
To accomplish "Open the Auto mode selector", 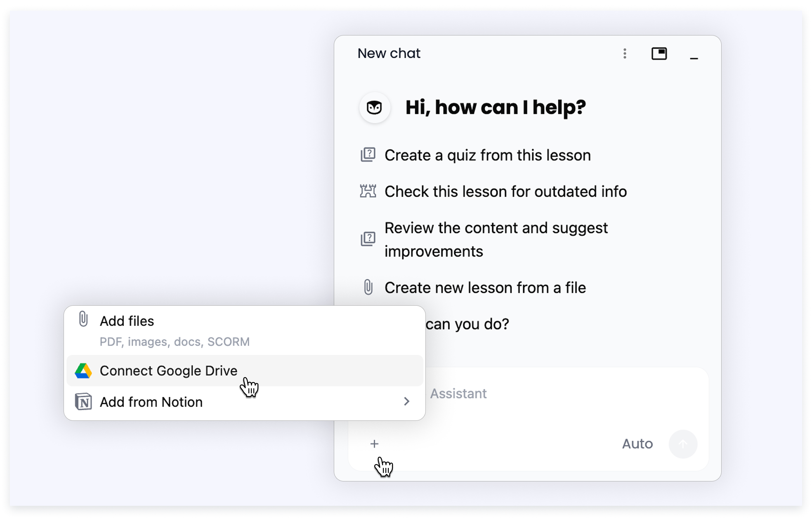I will click(637, 444).
